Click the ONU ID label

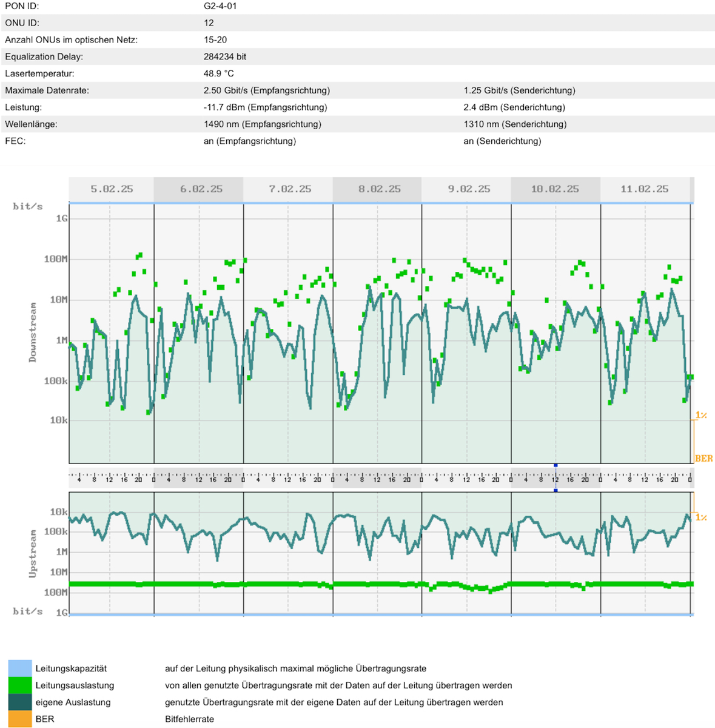click(22, 23)
